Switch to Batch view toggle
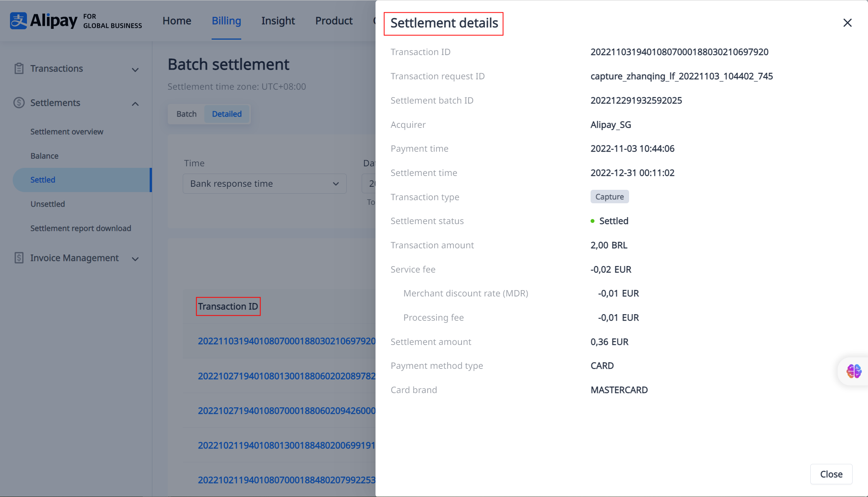Viewport: 868px width, 497px height. 187,114
